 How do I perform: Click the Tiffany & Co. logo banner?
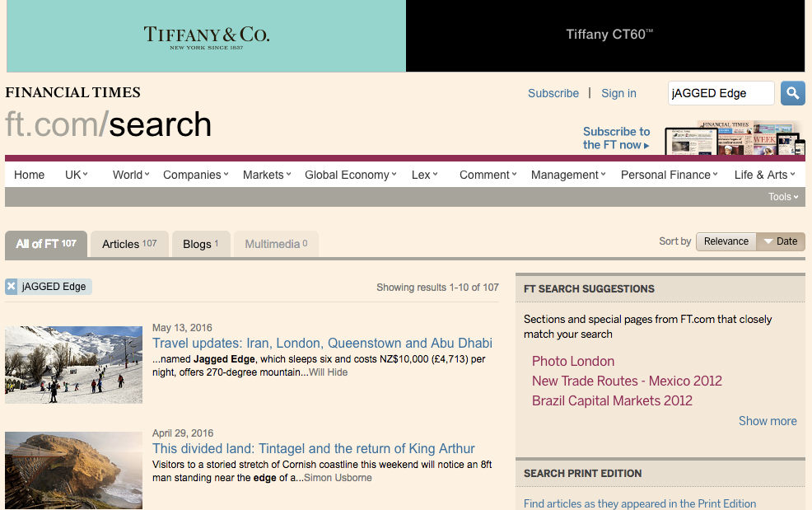(206, 36)
